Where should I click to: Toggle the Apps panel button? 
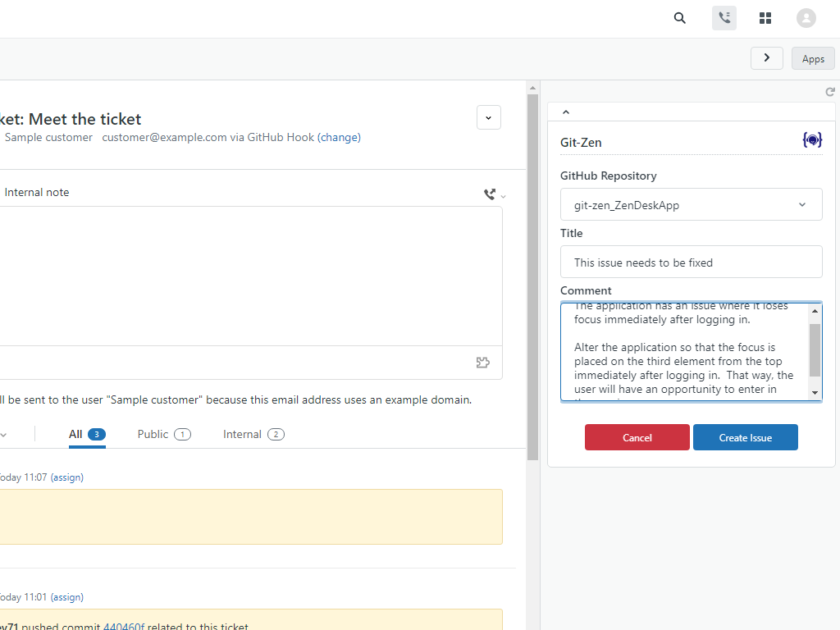[813, 59]
